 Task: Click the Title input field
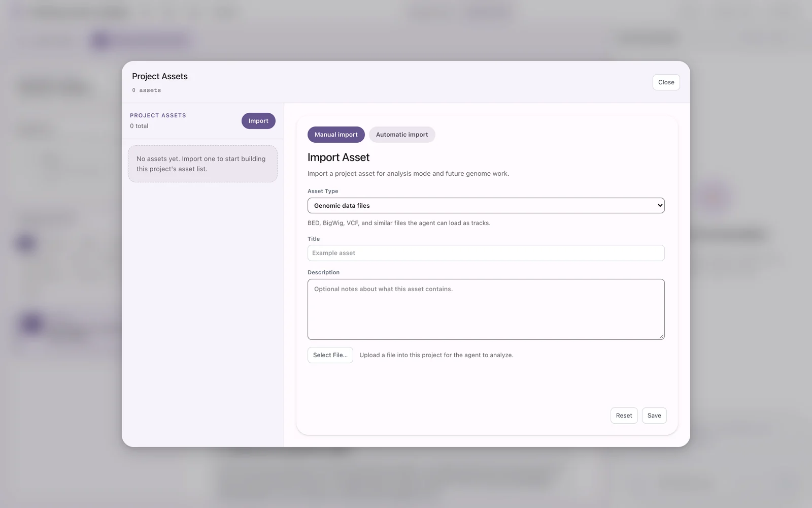pyautogui.click(x=486, y=253)
